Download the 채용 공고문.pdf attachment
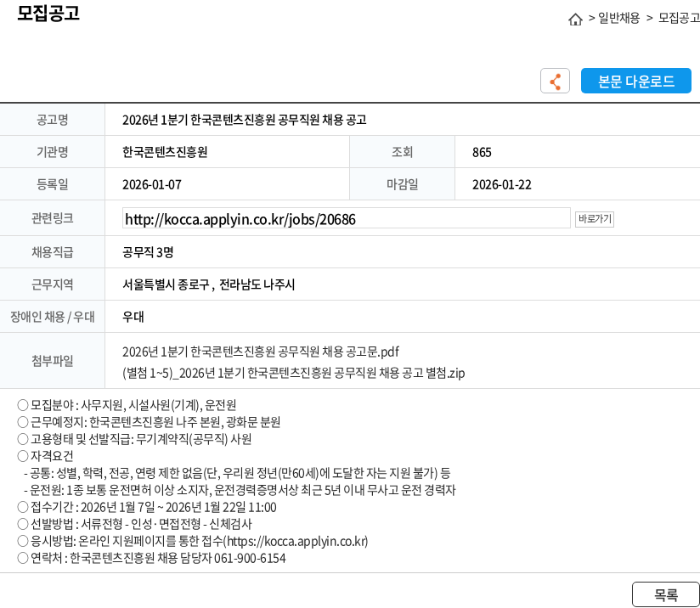 (x=261, y=352)
